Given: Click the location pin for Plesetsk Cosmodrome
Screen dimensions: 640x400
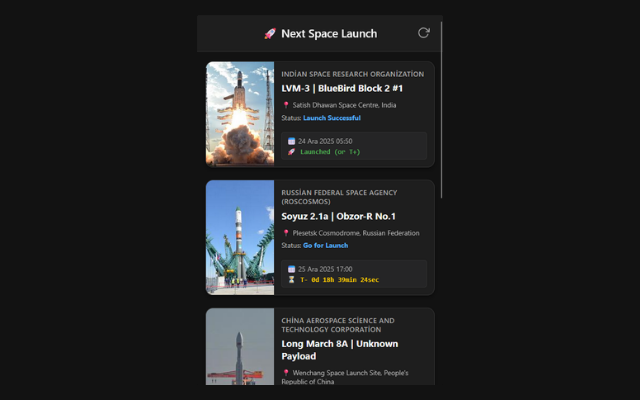Looking at the screenshot, I should pos(286,232).
